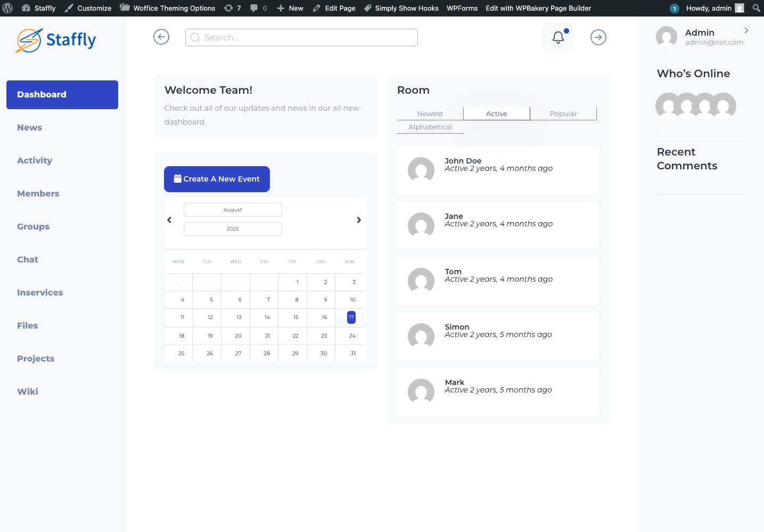Click the left arrow circle icon beside search
The height and width of the screenshot is (532, 764).
(x=161, y=37)
